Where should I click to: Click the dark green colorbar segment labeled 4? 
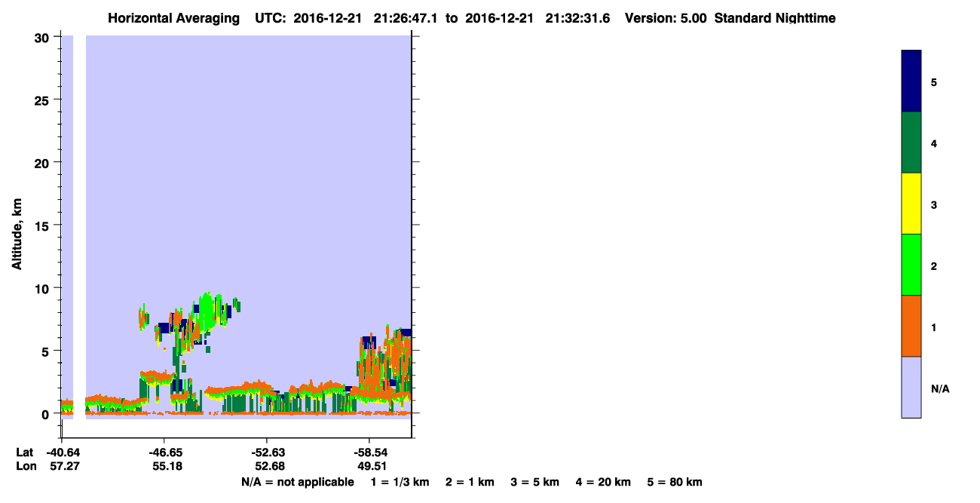coord(911,143)
